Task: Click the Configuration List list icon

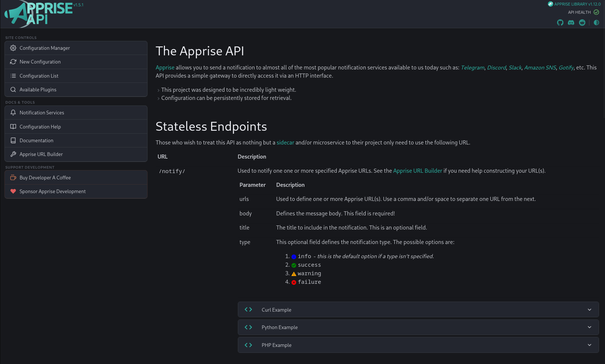Action: (13, 76)
